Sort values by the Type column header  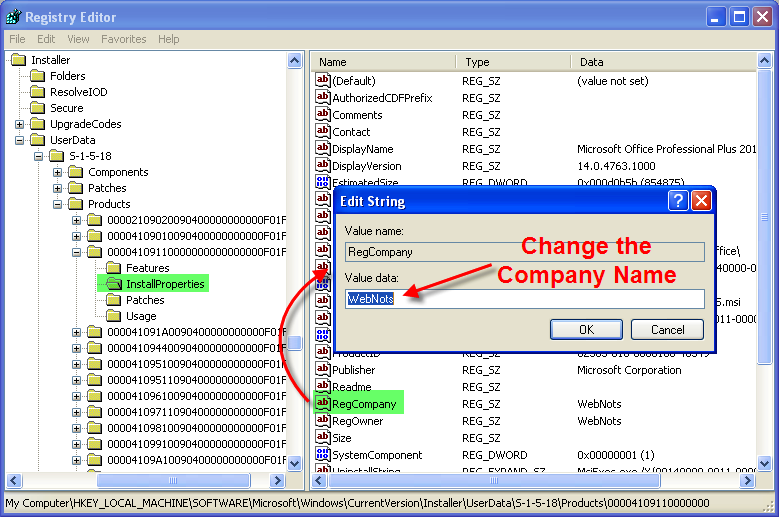(515, 62)
